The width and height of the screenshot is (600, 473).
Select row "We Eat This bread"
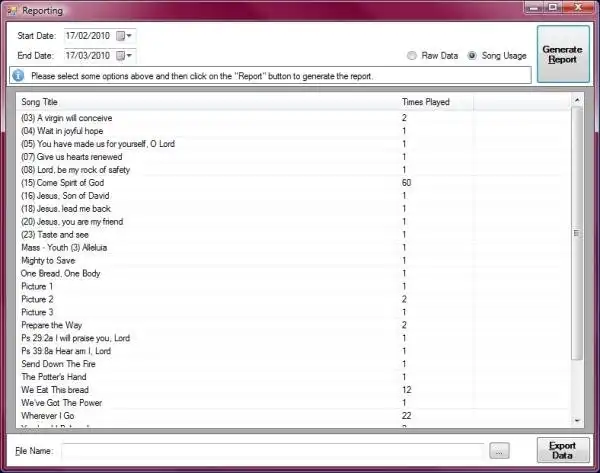(293, 390)
